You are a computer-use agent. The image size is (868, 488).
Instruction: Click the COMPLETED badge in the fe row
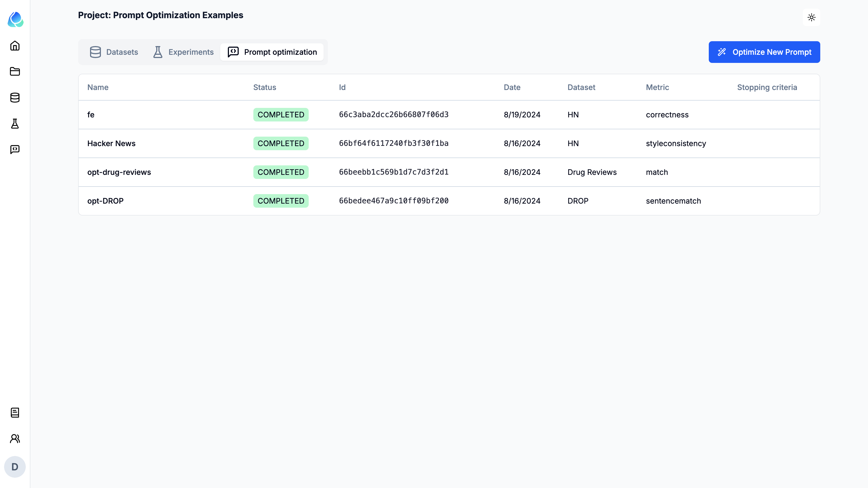pos(281,114)
